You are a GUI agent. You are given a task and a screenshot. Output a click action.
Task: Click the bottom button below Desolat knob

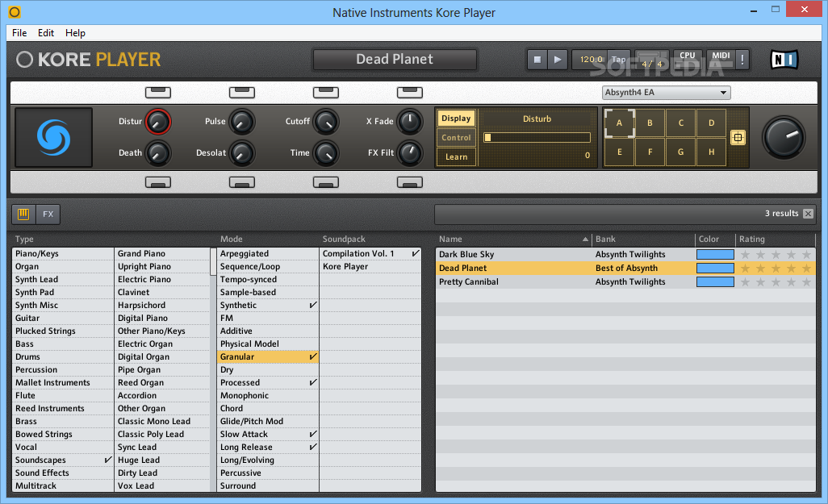point(242,182)
